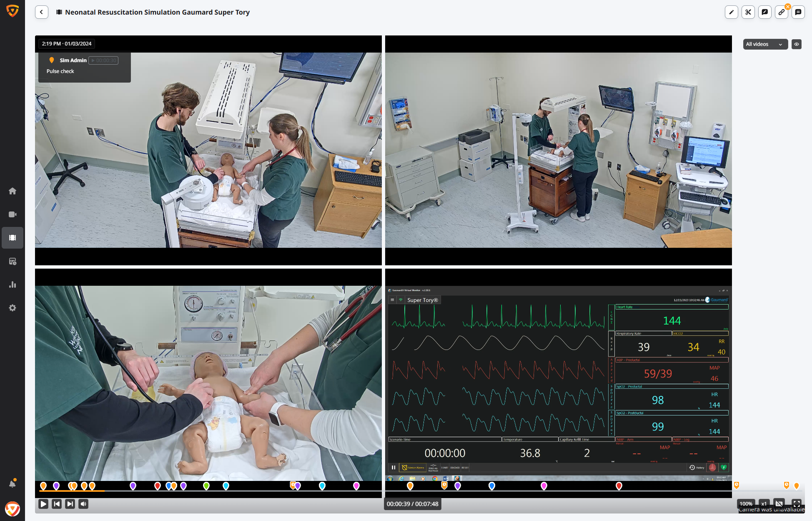This screenshot has height=521, width=812.
Task: Select the bottom-left overhead baby camera video
Action: click(x=208, y=383)
